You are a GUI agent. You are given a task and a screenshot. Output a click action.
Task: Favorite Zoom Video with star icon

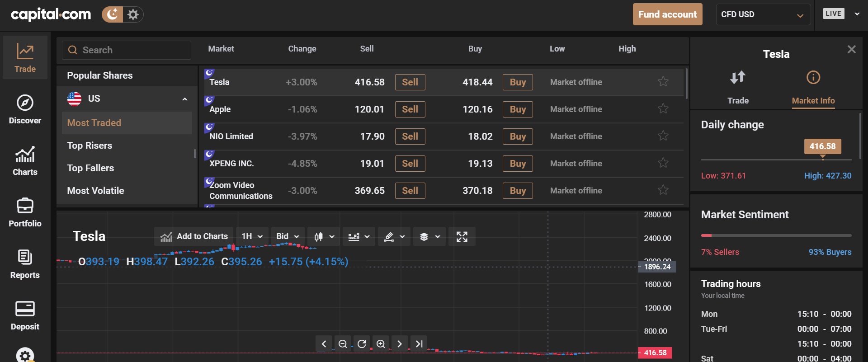[663, 190]
